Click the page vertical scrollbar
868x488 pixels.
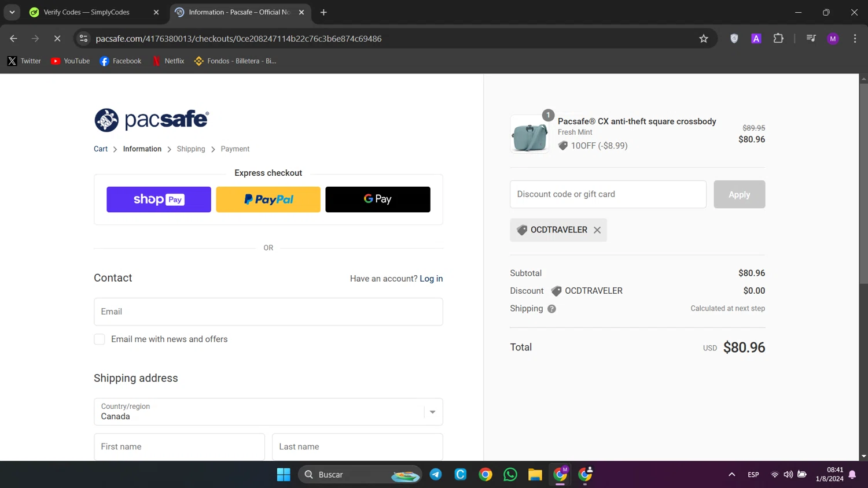[x=863, y=184]
